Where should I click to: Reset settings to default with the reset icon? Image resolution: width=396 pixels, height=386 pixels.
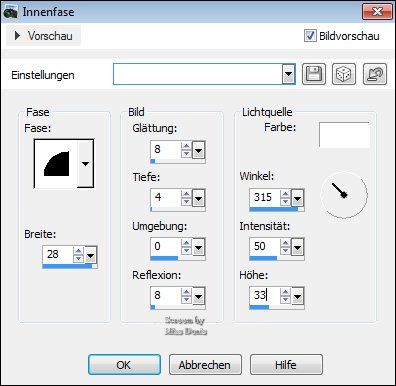[375, 74]
